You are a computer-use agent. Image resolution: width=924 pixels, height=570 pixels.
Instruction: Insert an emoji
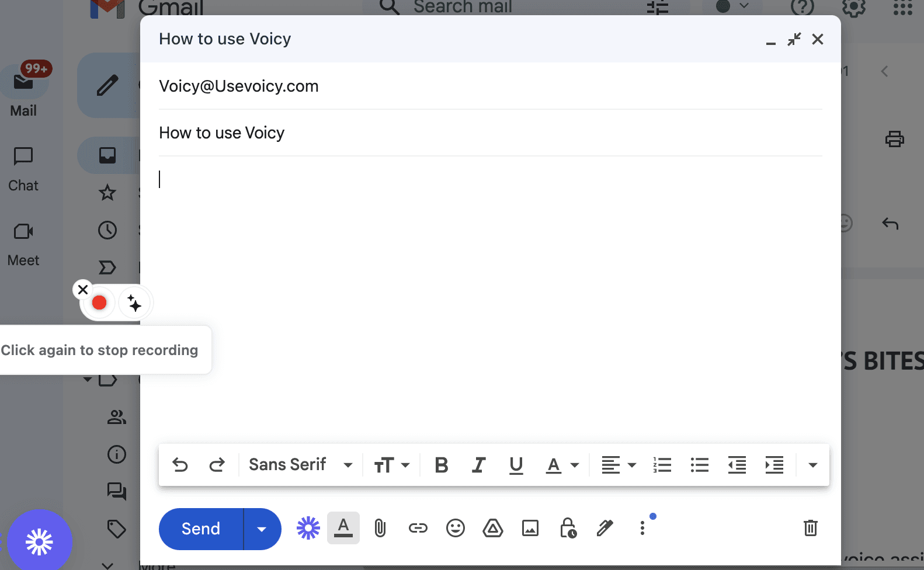pyautogui.click(x=456, y=529)
